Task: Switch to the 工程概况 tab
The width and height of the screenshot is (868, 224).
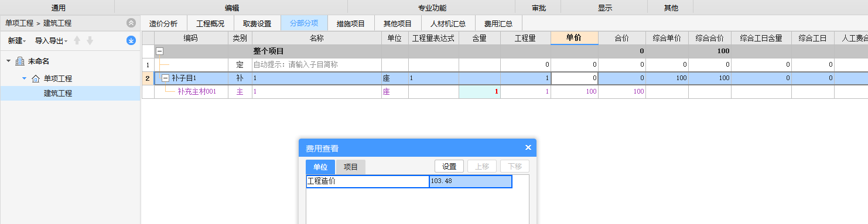Action: 210,23
